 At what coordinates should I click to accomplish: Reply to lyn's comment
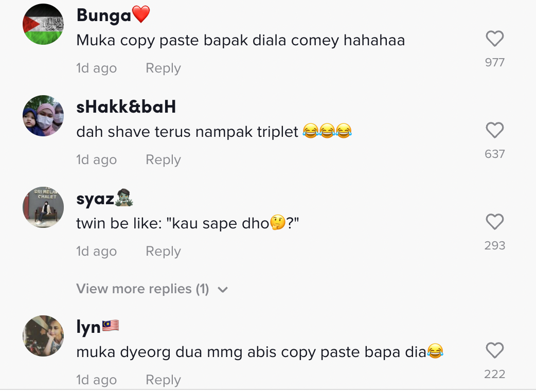[163, 380]
